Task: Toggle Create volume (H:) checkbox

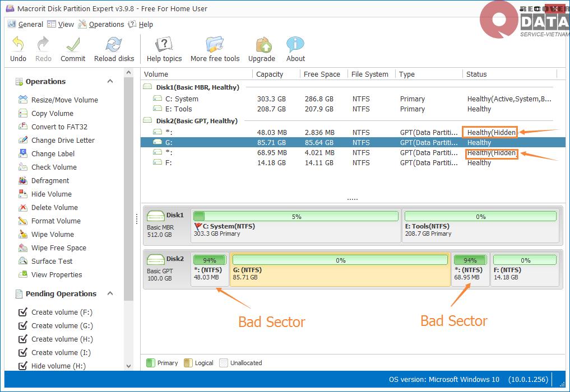Action: pyautogui.click(x=22, y=339)
